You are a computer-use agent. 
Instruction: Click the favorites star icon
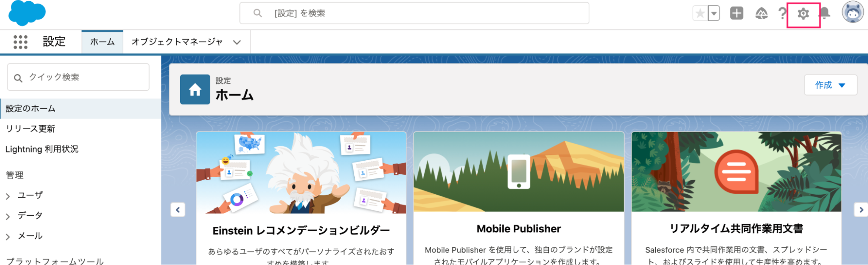pos(700,13)
